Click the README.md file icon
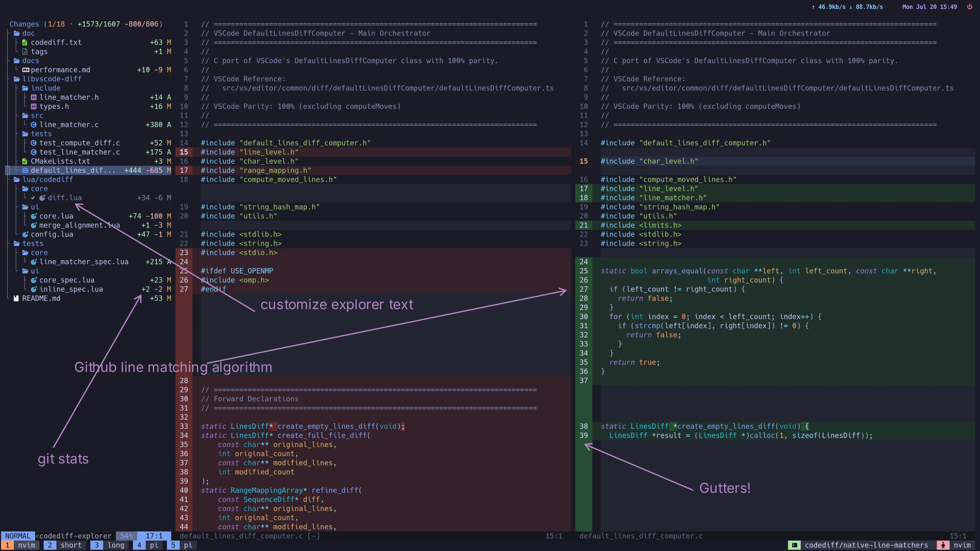 (16, 298)
